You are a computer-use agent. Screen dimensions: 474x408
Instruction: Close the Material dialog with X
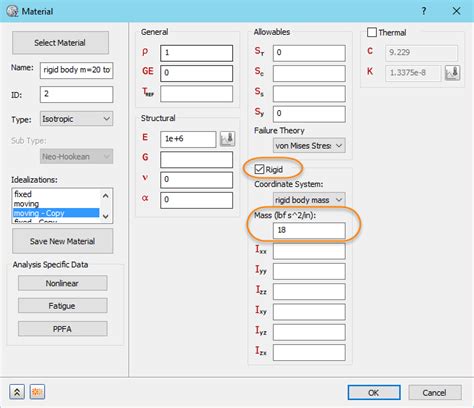pos(456,11)
